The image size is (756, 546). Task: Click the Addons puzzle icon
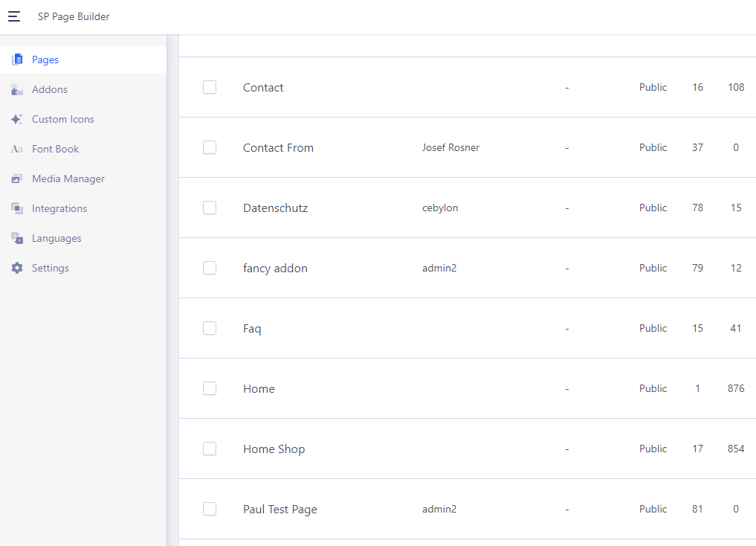pos(17,89)
